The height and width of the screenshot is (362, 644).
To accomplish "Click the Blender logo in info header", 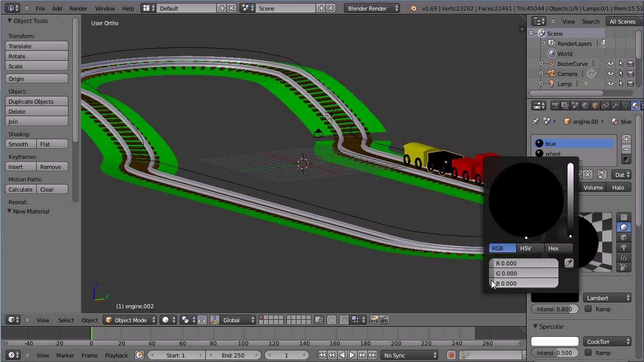I will click(413, 8).
